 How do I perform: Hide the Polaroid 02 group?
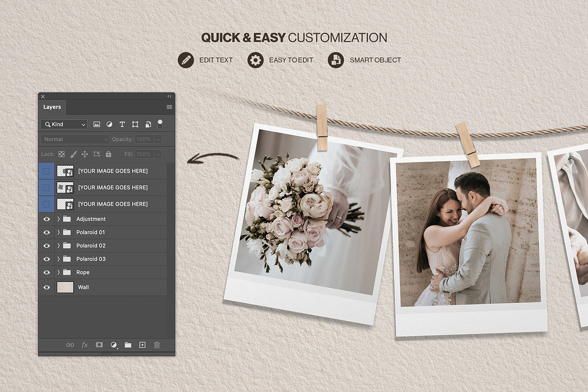tap(47, 245)
